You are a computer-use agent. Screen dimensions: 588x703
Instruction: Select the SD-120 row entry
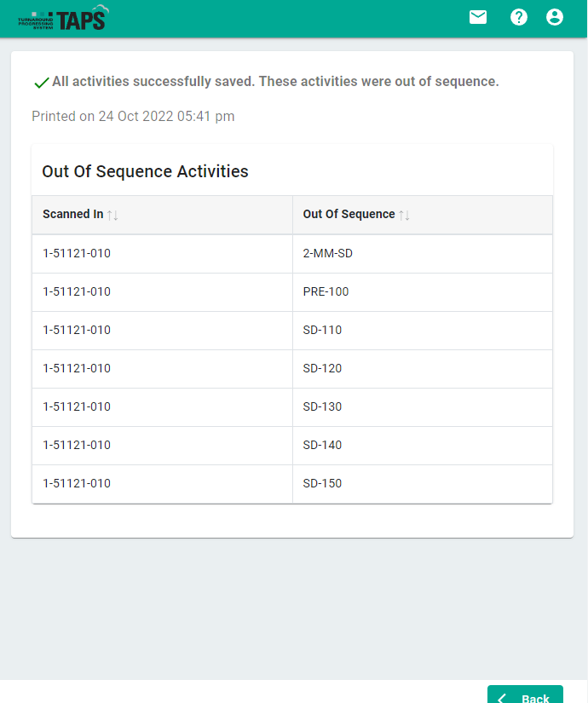tap(322, 368)
